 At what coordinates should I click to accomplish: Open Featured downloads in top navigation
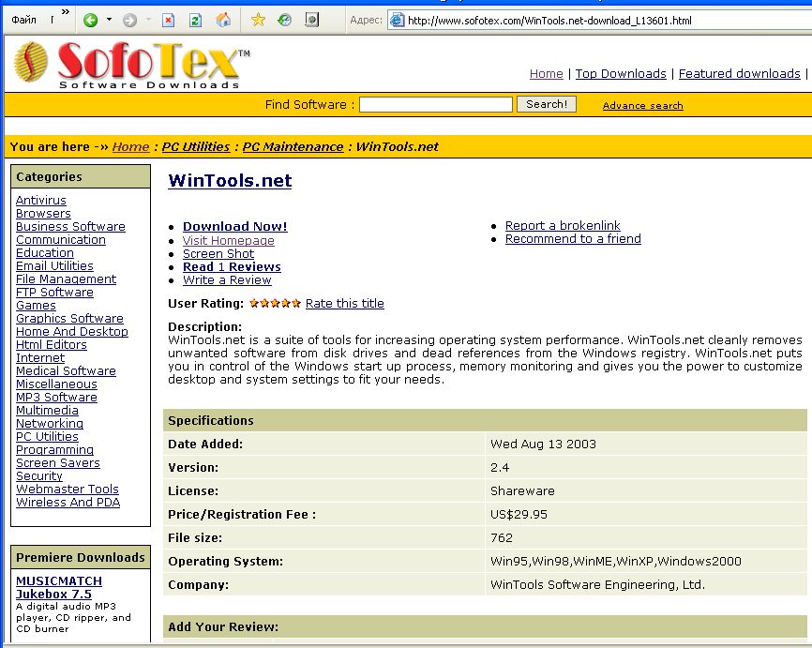pyautogui.click(x=739, y=73)
